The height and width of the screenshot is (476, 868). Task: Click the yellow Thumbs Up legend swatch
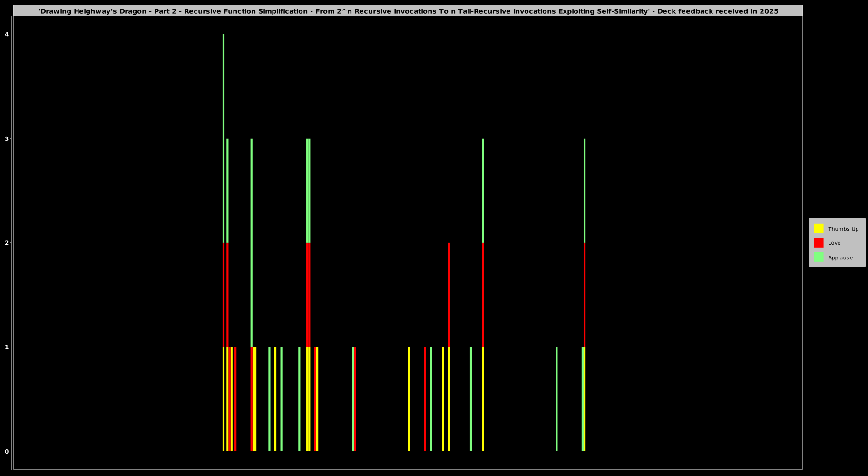point(819,228)
